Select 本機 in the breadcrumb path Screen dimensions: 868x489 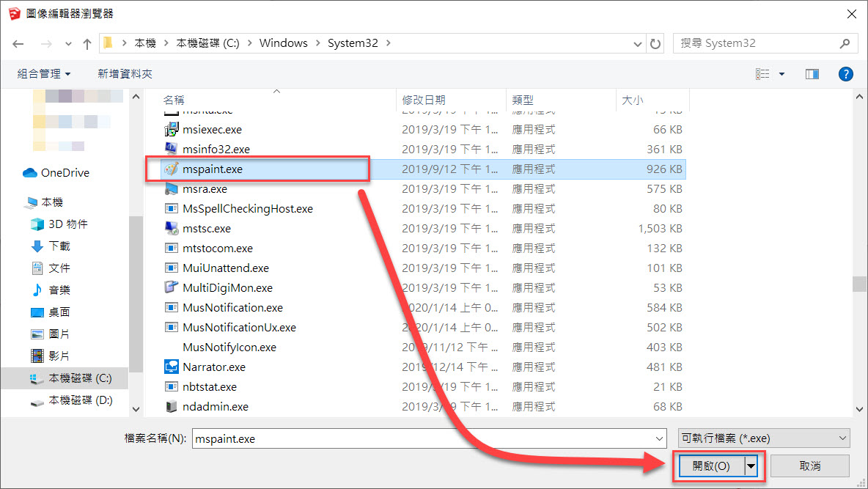(145, 43)
